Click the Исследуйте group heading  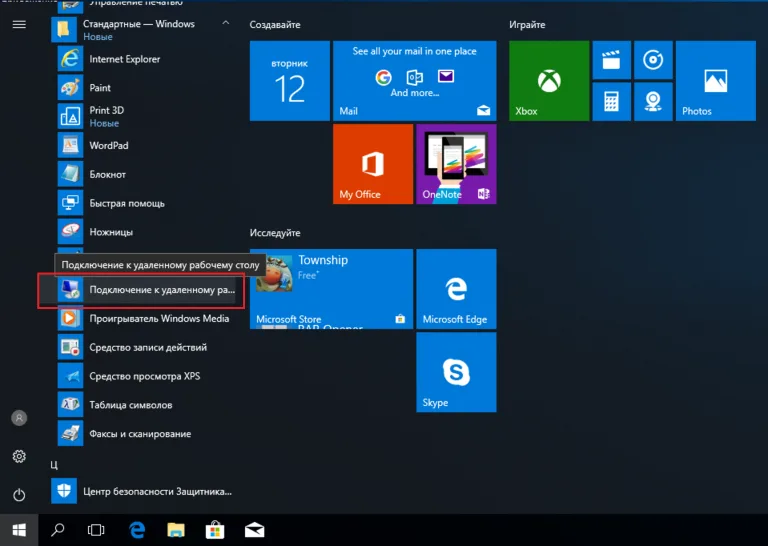275,233
